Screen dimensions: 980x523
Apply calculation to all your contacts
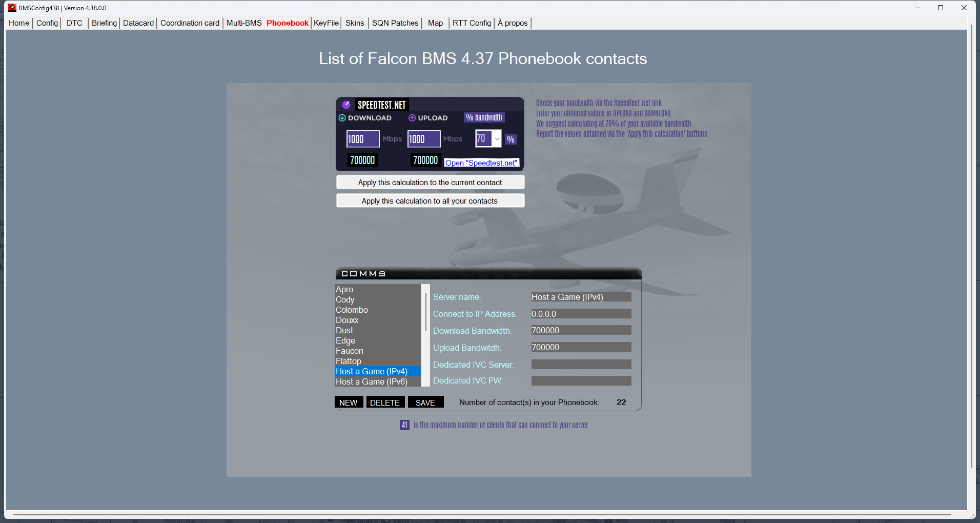[430, 201]
